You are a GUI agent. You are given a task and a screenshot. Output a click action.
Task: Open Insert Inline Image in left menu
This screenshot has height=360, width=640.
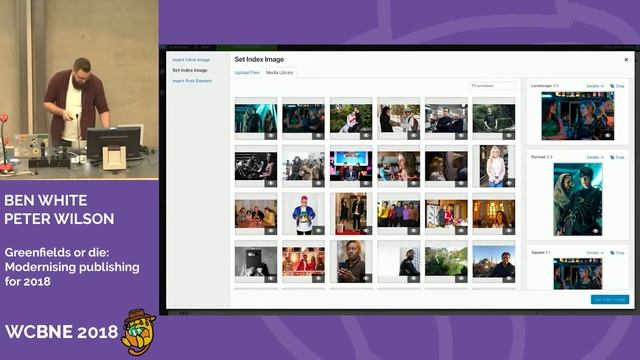[191, 60]
